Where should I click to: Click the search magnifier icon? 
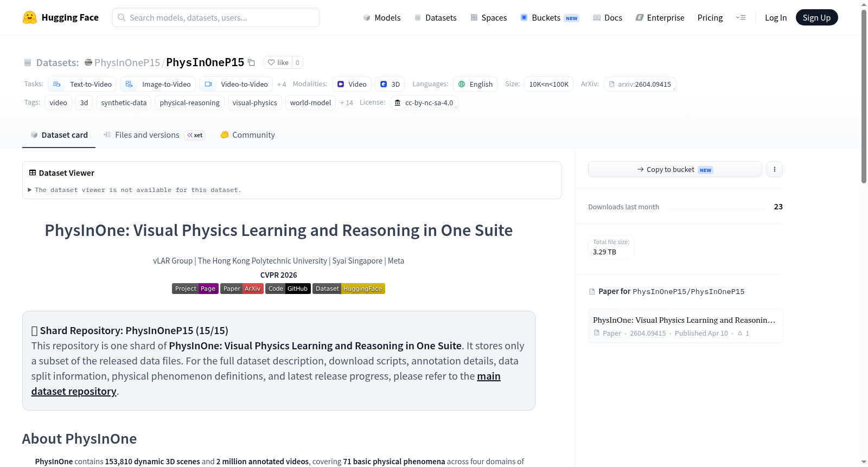tap(122, 17)
